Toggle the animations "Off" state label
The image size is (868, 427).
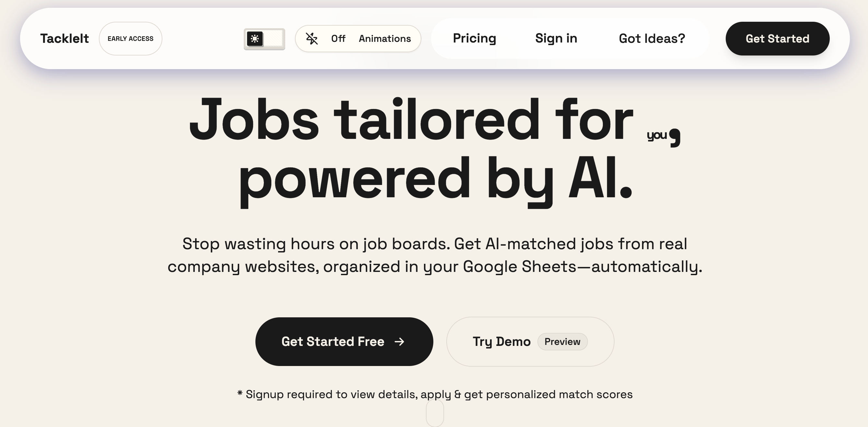pos(338,39)
